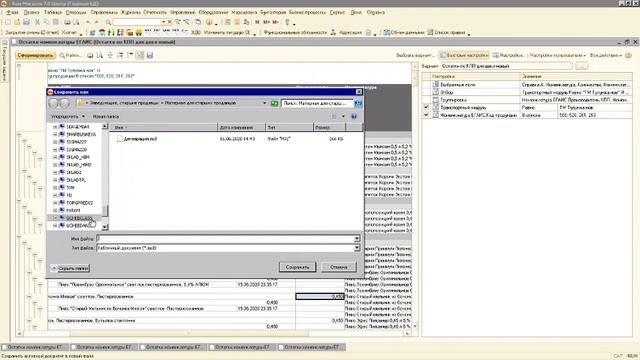Expand the TORGPRED02 network node
Screen dimensions: 640x360
click(55, 203)
